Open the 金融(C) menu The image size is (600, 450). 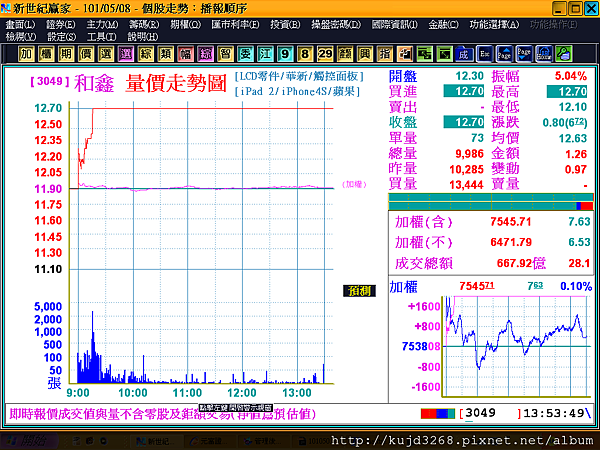pyautogui.click(x=443, y=25)
